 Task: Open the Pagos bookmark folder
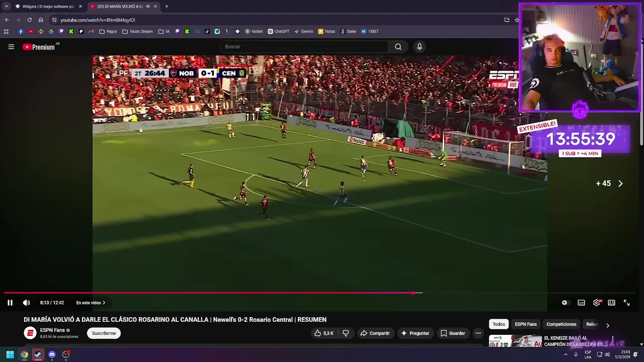[108, 31]
